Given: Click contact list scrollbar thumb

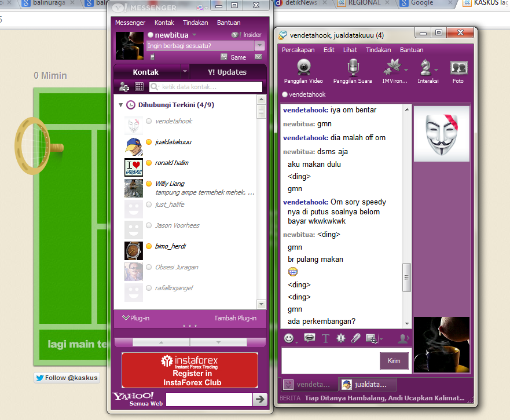Looking at the screenshot, I should [x=261, y=112].
